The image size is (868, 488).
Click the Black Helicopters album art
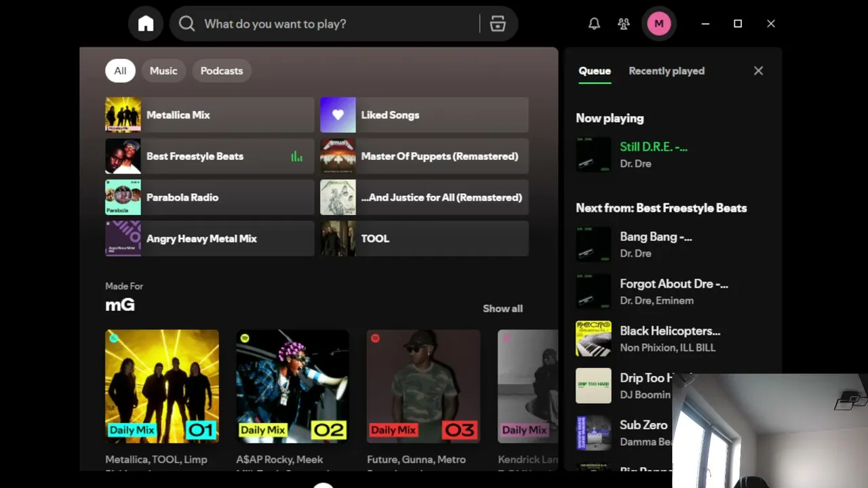click(593, 339)
